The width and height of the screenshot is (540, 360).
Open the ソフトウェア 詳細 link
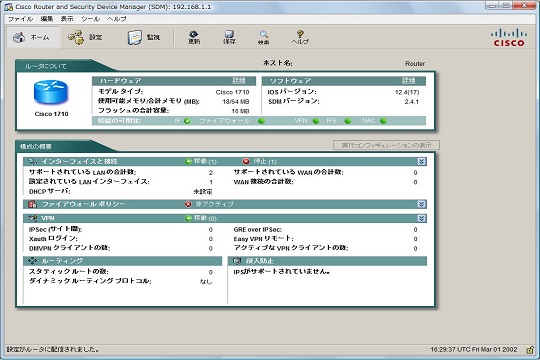click(409, 81)
